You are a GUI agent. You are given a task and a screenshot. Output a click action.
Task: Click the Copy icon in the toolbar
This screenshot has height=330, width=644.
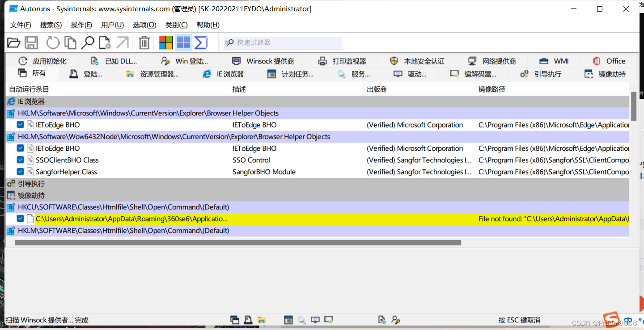[70, 43]
